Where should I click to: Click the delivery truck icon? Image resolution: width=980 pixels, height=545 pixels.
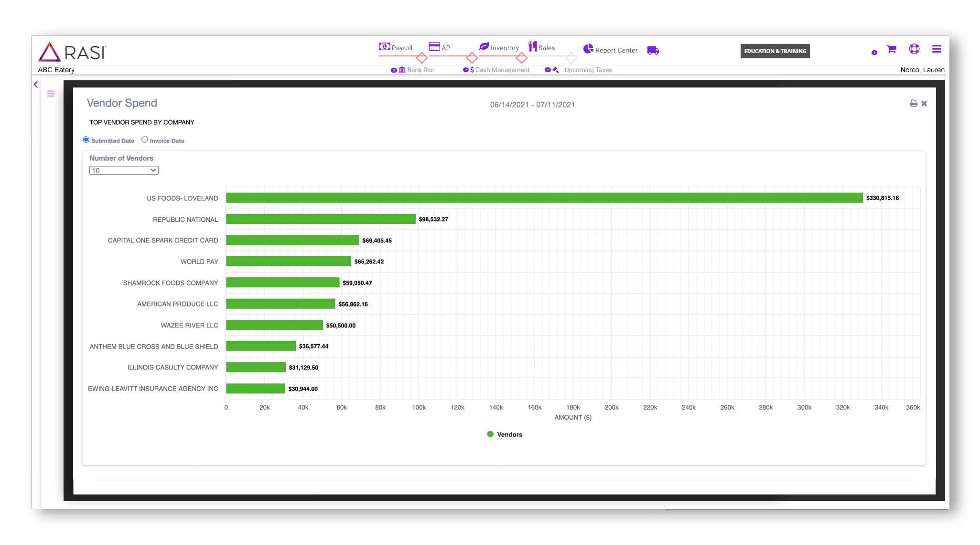(x=653, y=50)
